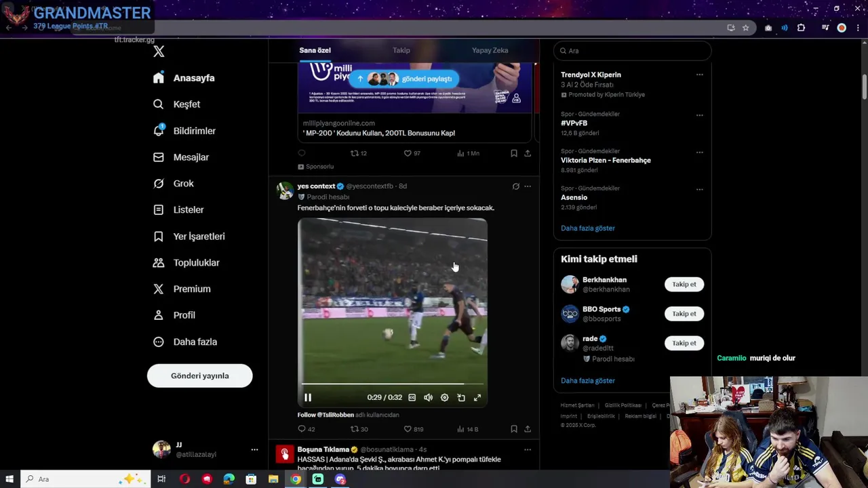The image size is (868, 488).
Task: Switch to Takip tab
Action: pos(401,50)
